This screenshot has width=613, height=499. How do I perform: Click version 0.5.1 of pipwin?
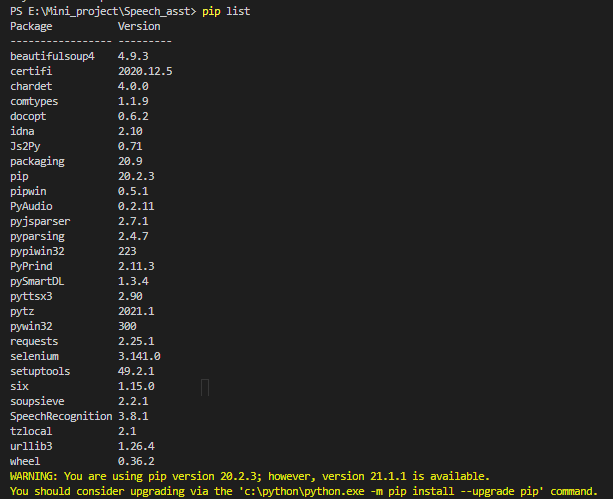pos(133,191)
